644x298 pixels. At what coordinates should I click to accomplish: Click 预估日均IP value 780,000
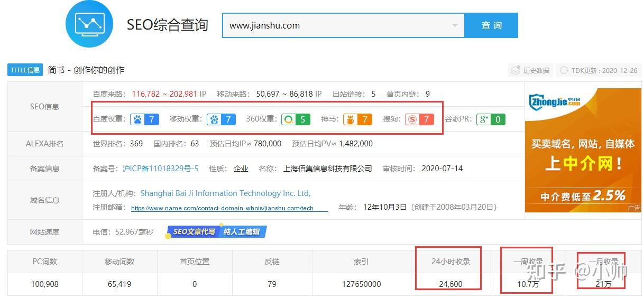click(x=267, y=143)
